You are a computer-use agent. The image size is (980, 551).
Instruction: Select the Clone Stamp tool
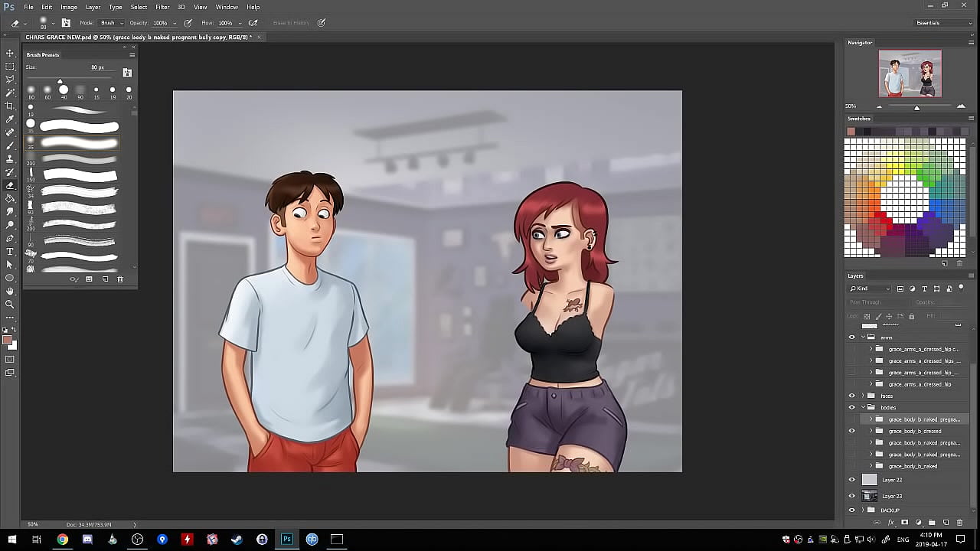point(10,158)
